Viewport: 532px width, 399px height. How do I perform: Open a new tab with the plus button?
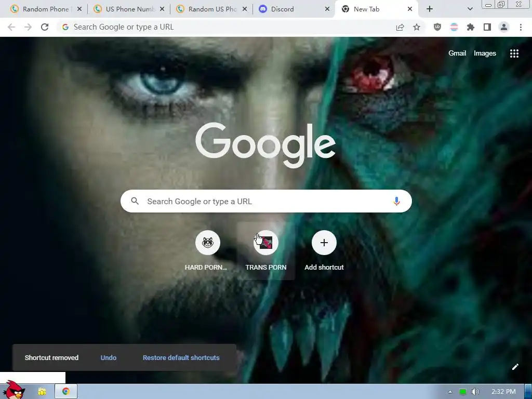[430, 9]
